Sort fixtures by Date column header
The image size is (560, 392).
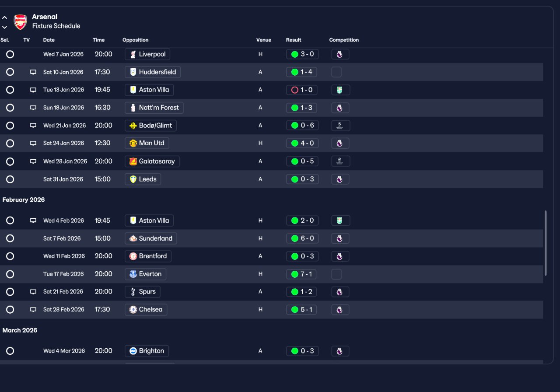pyautogui.click(x=49, y=40)
